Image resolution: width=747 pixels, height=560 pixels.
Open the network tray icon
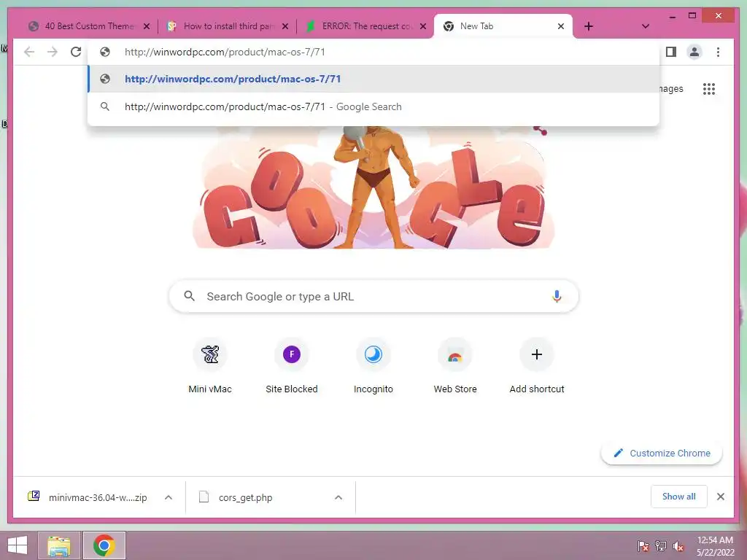660,546
